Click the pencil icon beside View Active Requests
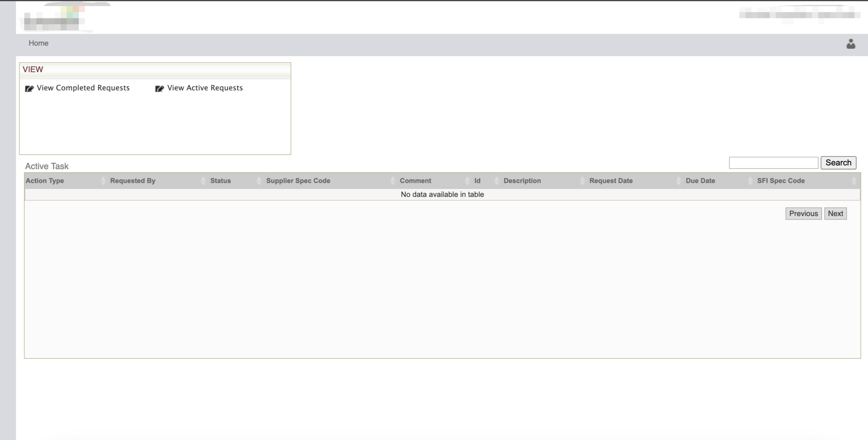This screenshot has width=868, height=440. click(x=159, y=88)
